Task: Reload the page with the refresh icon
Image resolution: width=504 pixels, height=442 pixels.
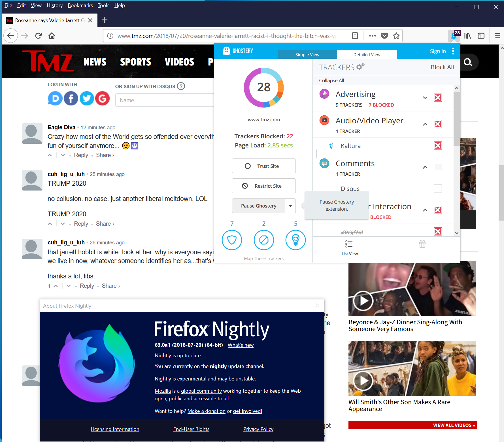Action: point(39,36)
